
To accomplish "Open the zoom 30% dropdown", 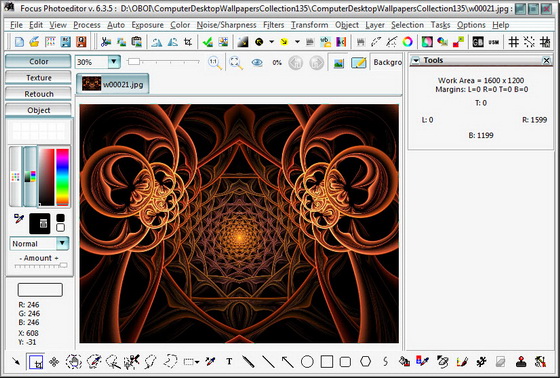I will (114, 62).
